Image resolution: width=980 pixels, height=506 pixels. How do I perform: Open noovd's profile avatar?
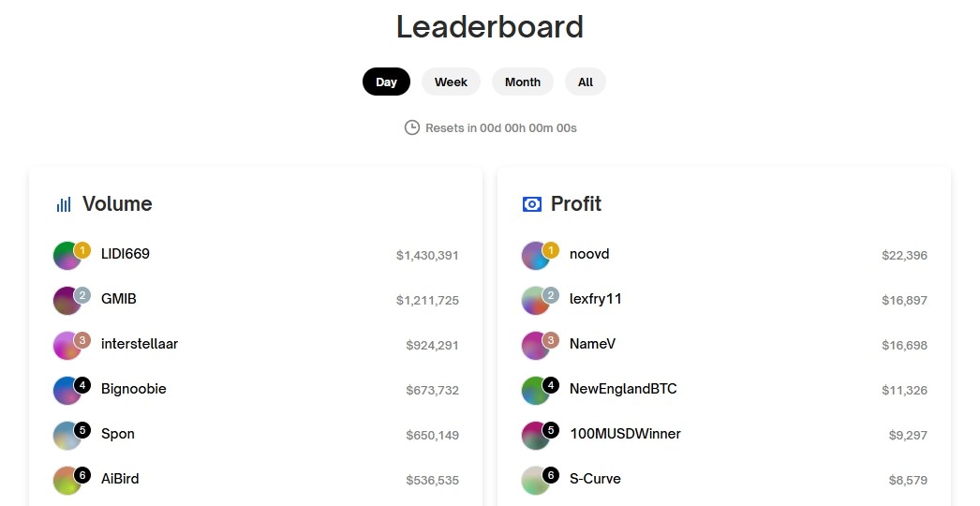pyautogui.click(x=536, y=255)
